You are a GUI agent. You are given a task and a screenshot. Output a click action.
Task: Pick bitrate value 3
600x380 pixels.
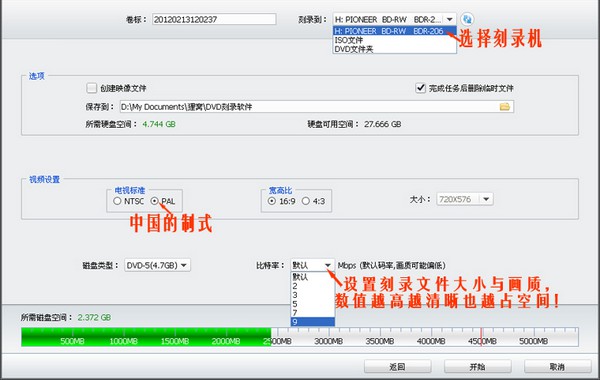coord(313,295)
